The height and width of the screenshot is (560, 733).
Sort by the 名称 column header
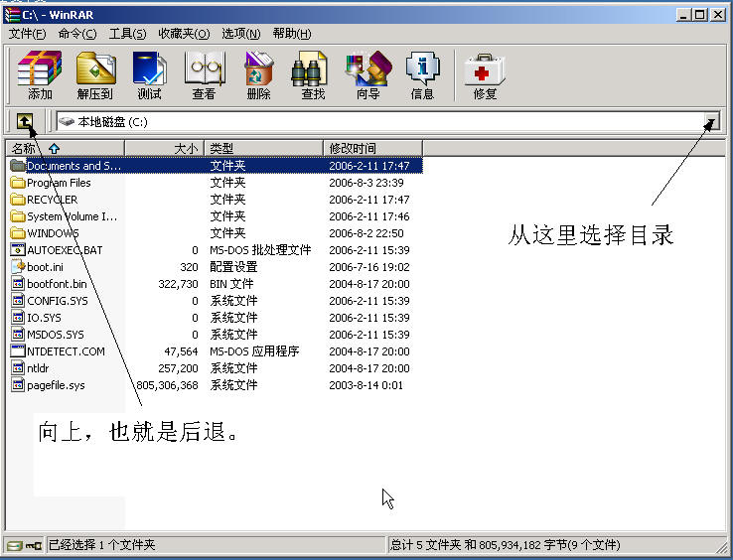click(66, 149)
